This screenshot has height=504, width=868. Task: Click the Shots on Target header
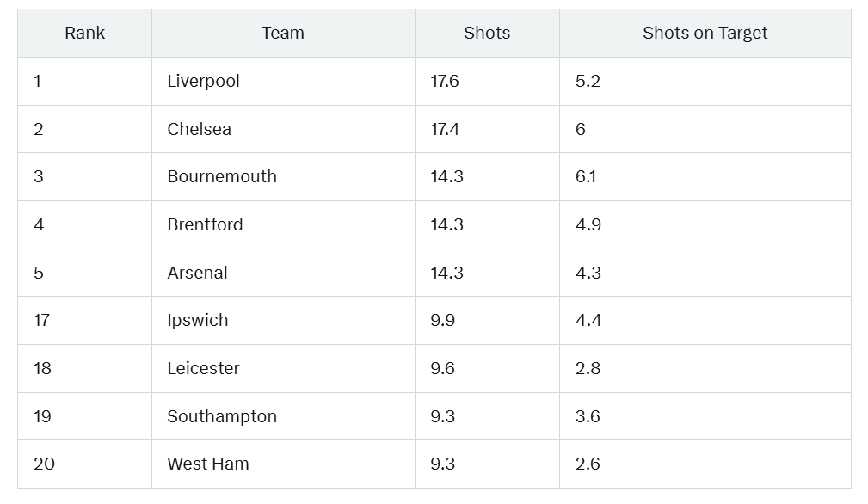(x=705, y=34)
